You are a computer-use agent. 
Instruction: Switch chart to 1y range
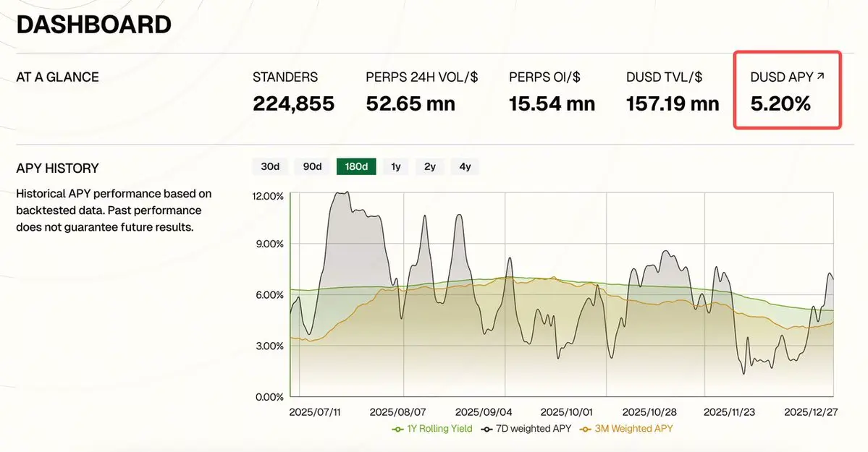396,166
